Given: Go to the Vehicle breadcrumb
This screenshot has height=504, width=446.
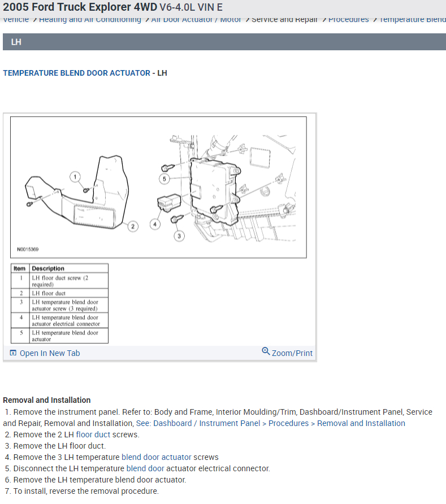Looking at the screenshot, I should click(16, 20).
